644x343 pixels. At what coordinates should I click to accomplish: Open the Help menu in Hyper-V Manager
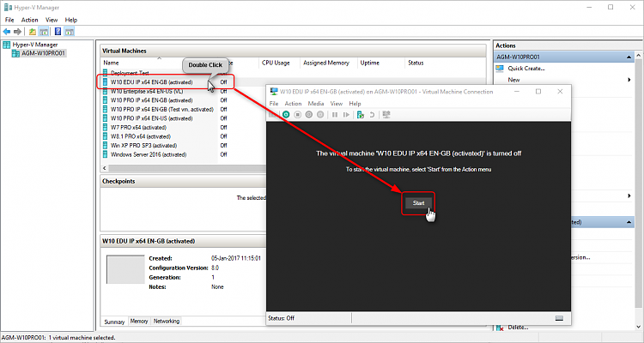71,20
